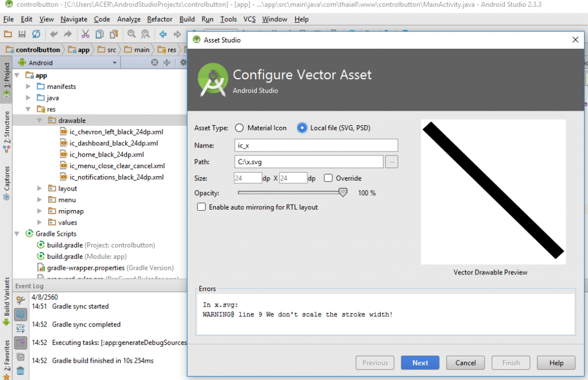Select ic_home_black_24dp.xml in tree

point(106,154)
